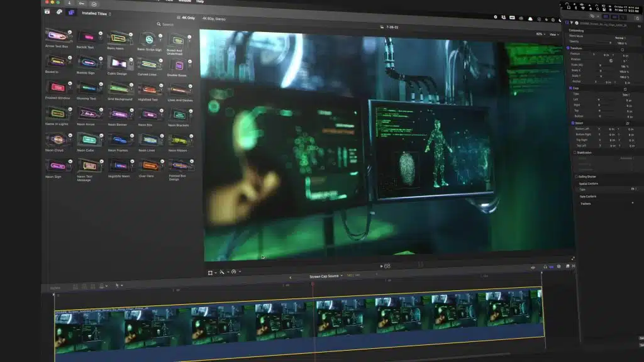Screen dimensions: 644x362
Task: Click the red playhead on the timeline
Action: click(x=313, y=284)
